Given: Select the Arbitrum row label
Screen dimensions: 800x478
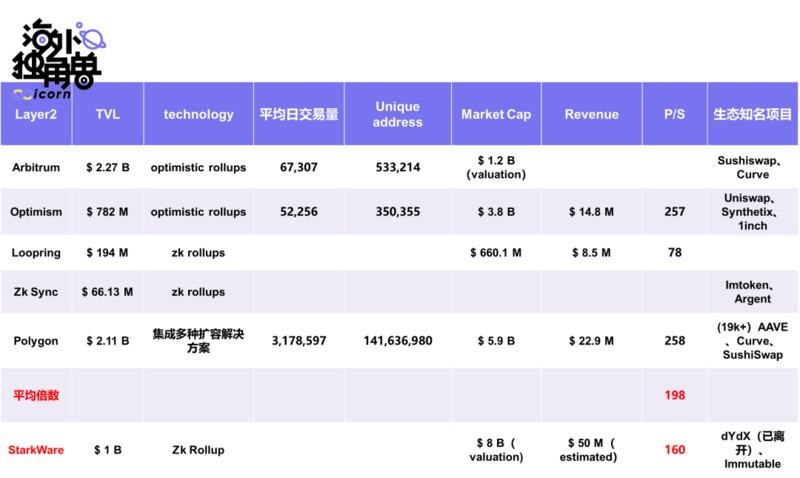Looking at the screenshot, I should (x=36, y=167).
